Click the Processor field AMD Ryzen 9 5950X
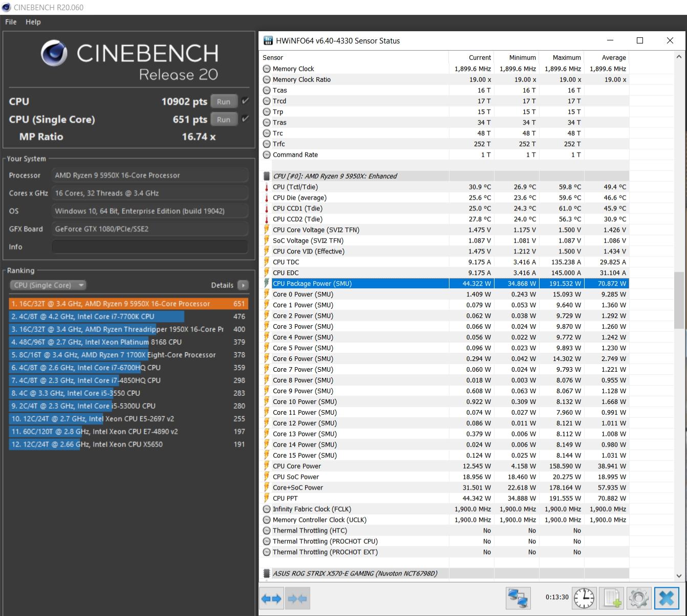The height and width of the screenshot is (616, 687). pyautogui.click(x=150, y=175)
